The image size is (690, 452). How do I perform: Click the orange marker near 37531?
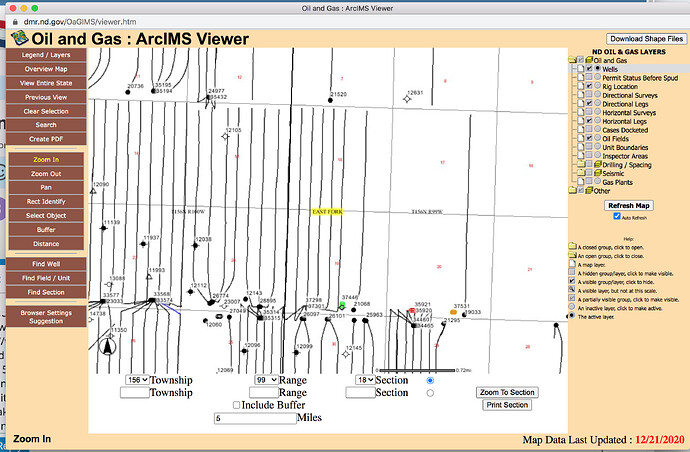click(x=453, y=312)
